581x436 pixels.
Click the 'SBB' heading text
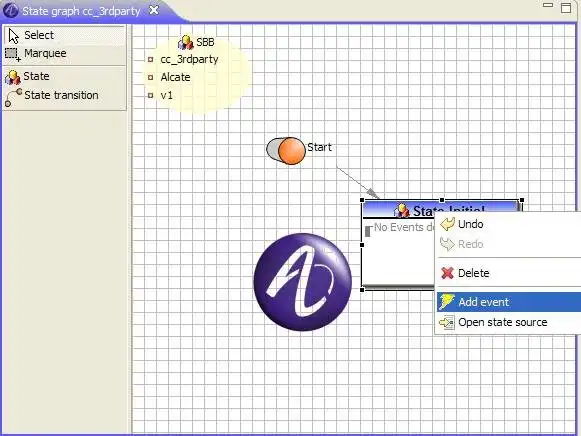pos(205,42)
